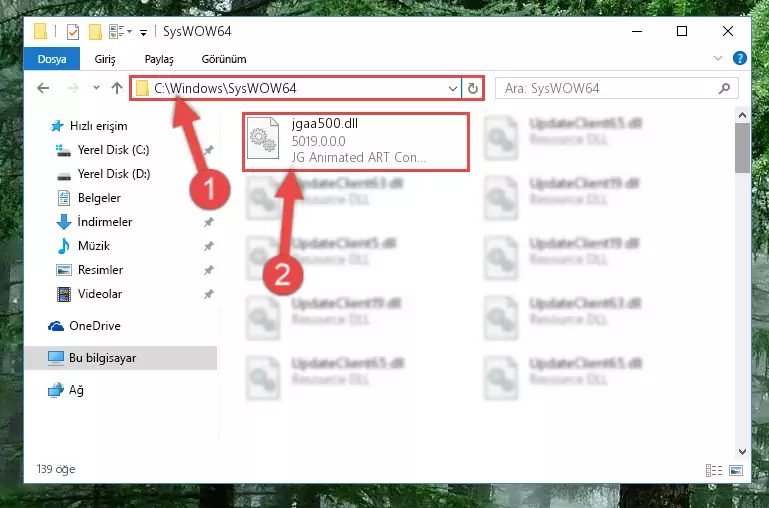Open the recent locations dropdown arrow
769x508 pixels.
pyautogui.click(x=96, y=88)
